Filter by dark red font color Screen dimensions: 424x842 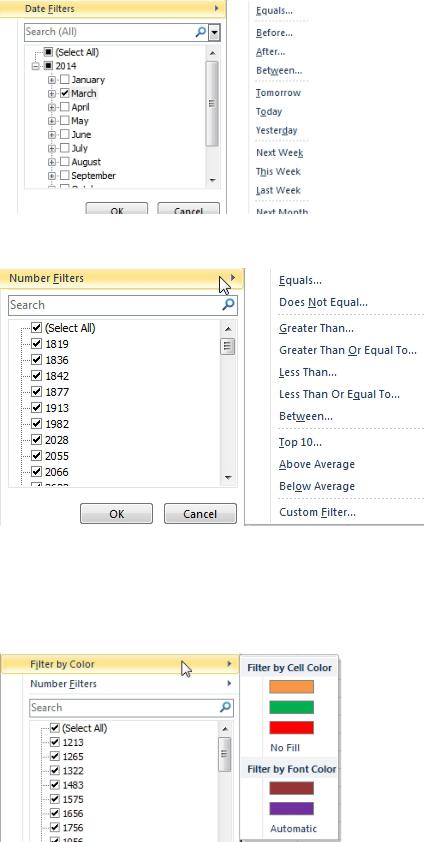(x=291, y=788)
